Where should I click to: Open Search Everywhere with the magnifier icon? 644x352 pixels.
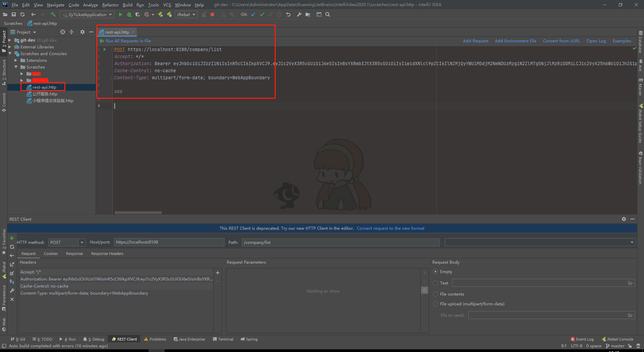(x=328, y=14)
